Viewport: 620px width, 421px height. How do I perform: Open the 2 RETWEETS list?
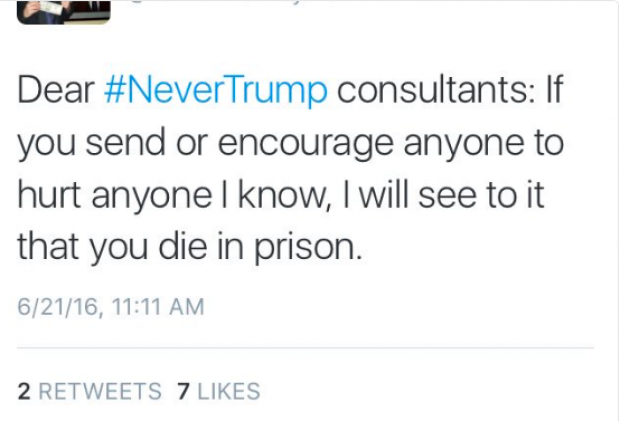89,391
